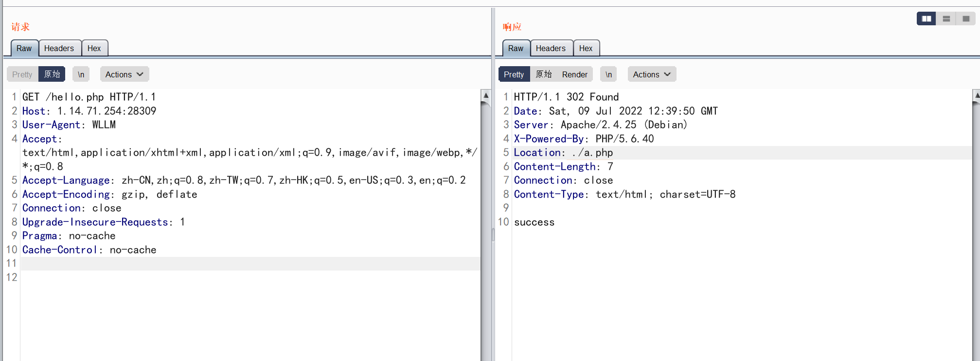
Task: Switch request view to 原始
Action: coord(52,74)
